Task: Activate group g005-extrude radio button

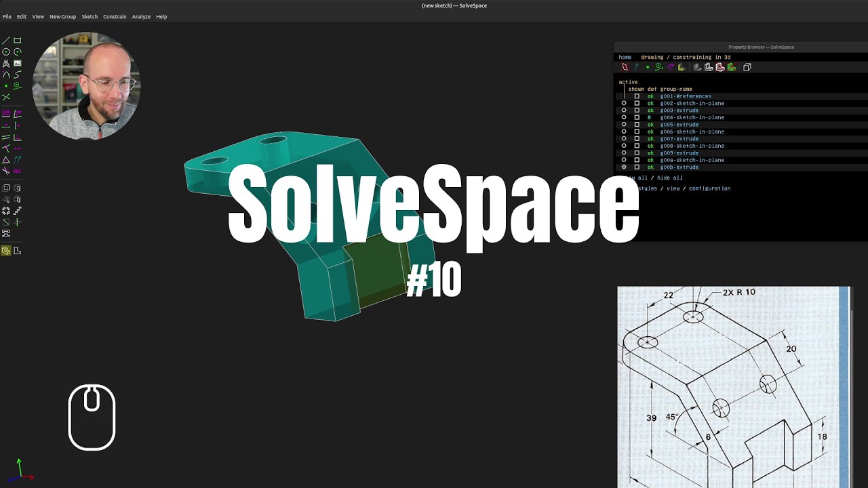Action: click(624, 125)
